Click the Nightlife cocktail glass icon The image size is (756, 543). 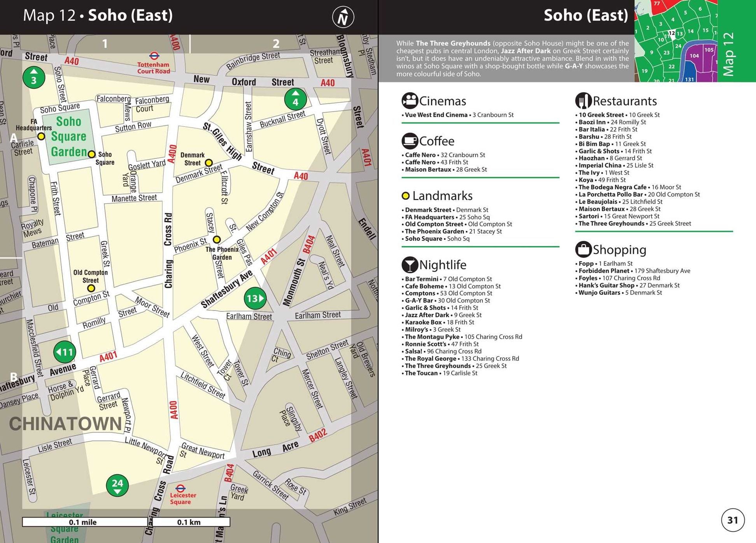coord(410,265)
